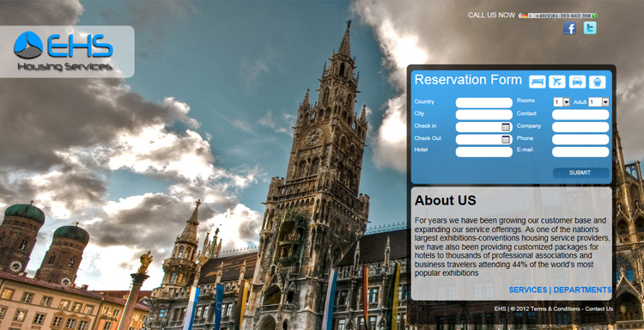
Task: Open the Contact Us footer link
Action: pyautogui.click(x=598, y=309)
